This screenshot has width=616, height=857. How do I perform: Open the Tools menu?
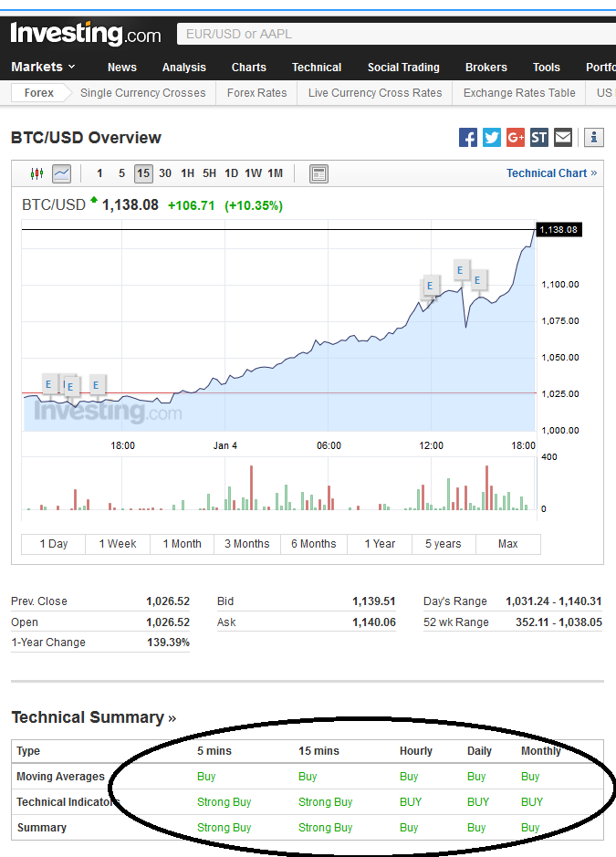click(547, 68)
